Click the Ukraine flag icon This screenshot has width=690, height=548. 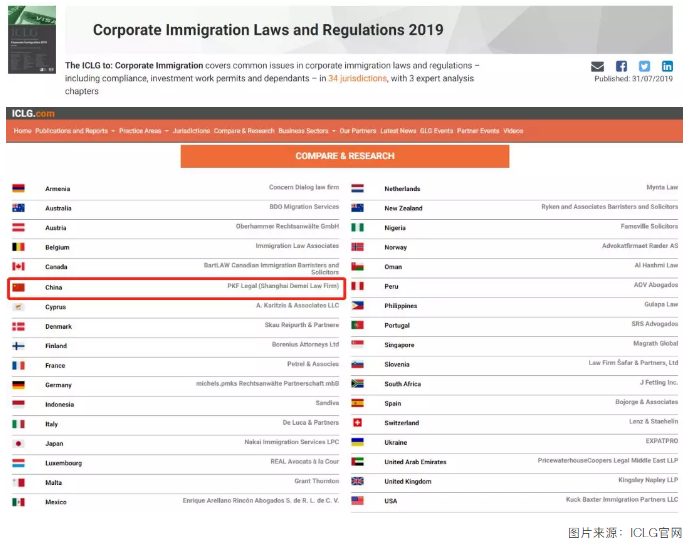coord(357,442)
